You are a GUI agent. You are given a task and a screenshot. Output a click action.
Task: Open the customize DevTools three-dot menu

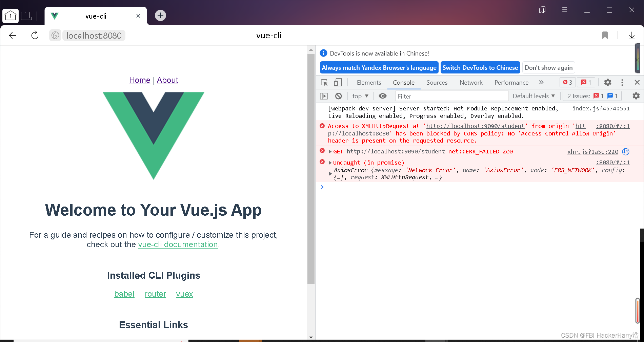coord(622,82)
